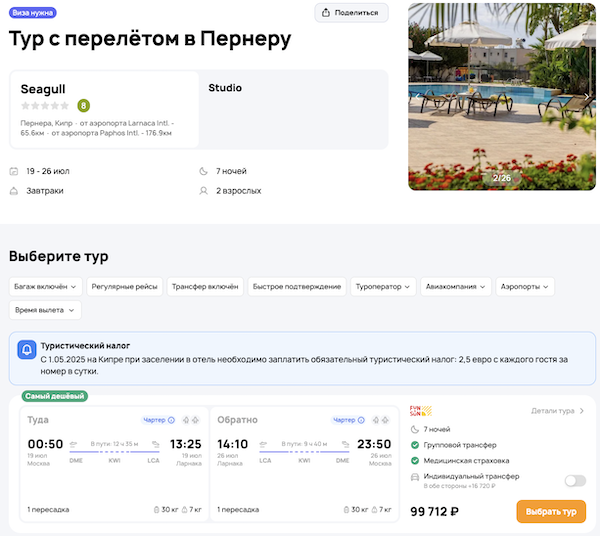The image size is (600, 536).
Task: Click the outbound 30 кг baggage icon
Action: click(158, 510)
